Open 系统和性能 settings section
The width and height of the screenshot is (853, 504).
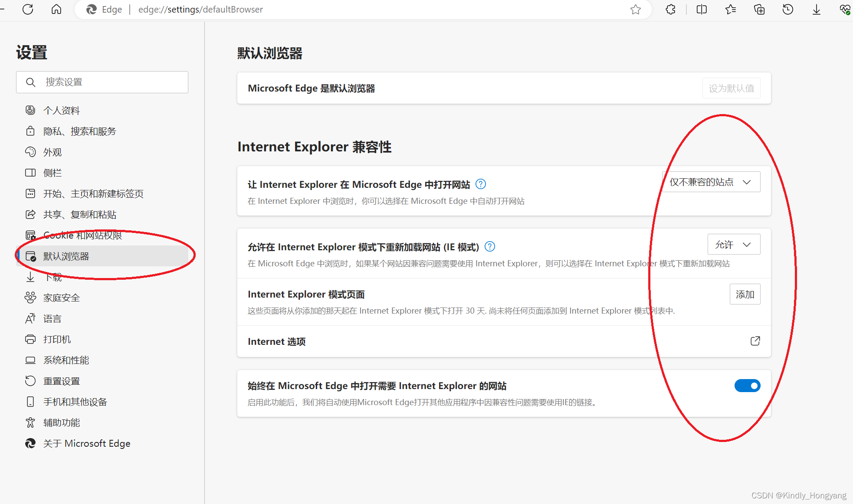click(x=66, y=360)
